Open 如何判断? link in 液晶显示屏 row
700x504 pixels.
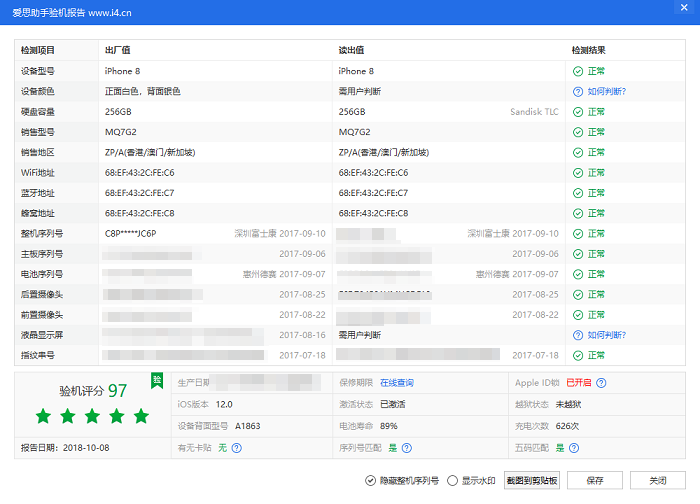pyautogui.click(x=606, y=335)
